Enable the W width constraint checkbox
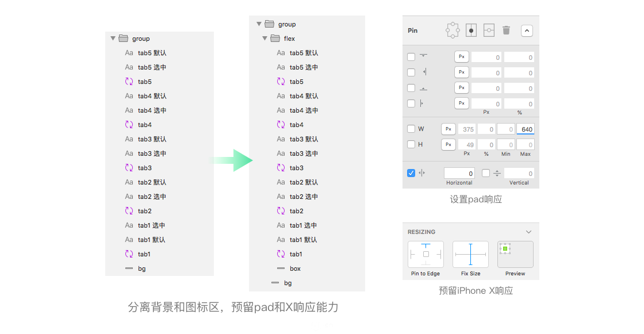This screenshot has height=334, width=644. [x=411, y=129]
